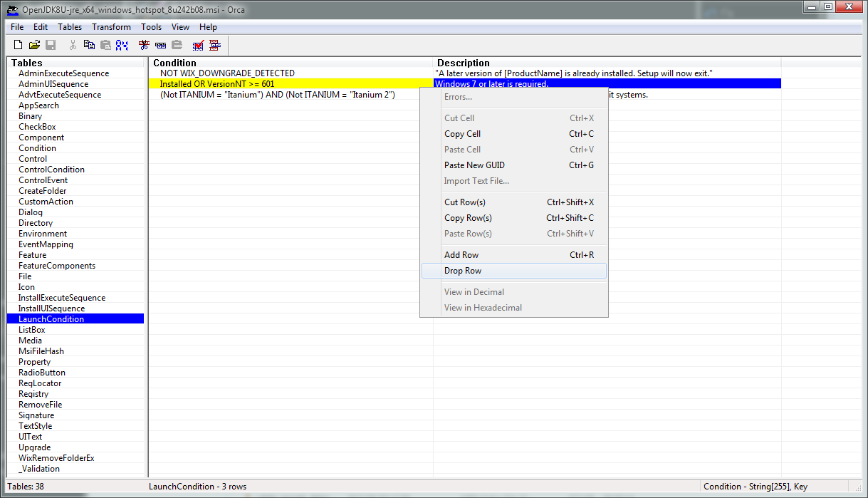The image size is (868, 498).
Task: Choose Drop Row from the context menu
Action: click(x=463, y=271)
